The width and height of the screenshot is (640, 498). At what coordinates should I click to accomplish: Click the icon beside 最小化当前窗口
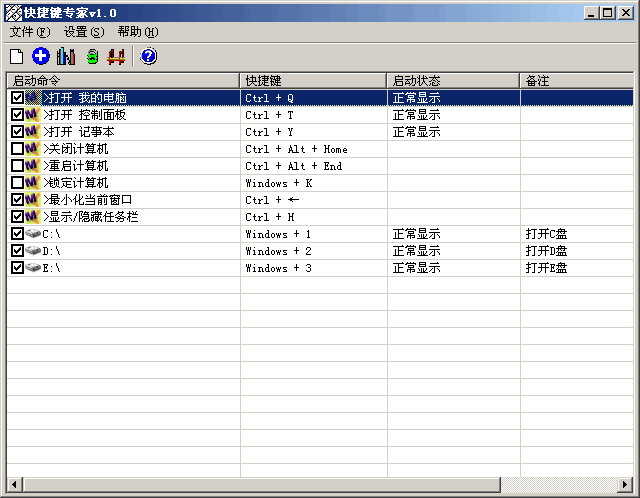33,200
